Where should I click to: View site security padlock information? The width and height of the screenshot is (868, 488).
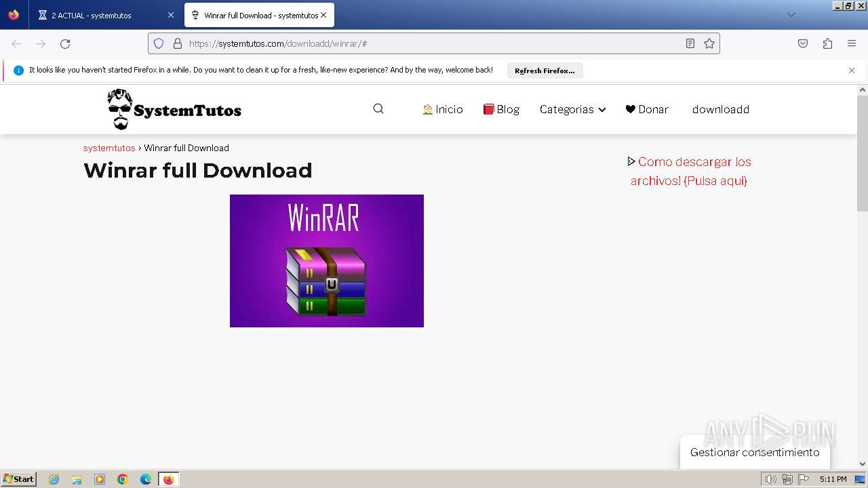(x=178, y=43)
